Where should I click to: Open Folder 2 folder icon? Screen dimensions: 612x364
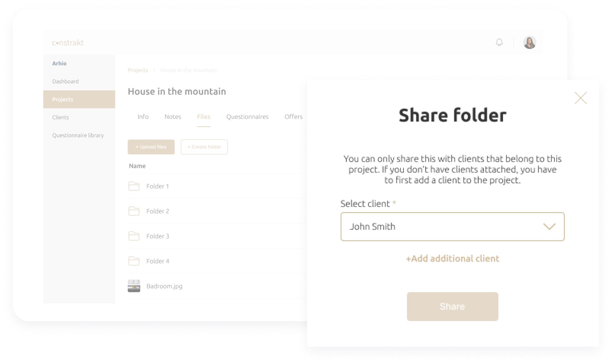[134, 211]
